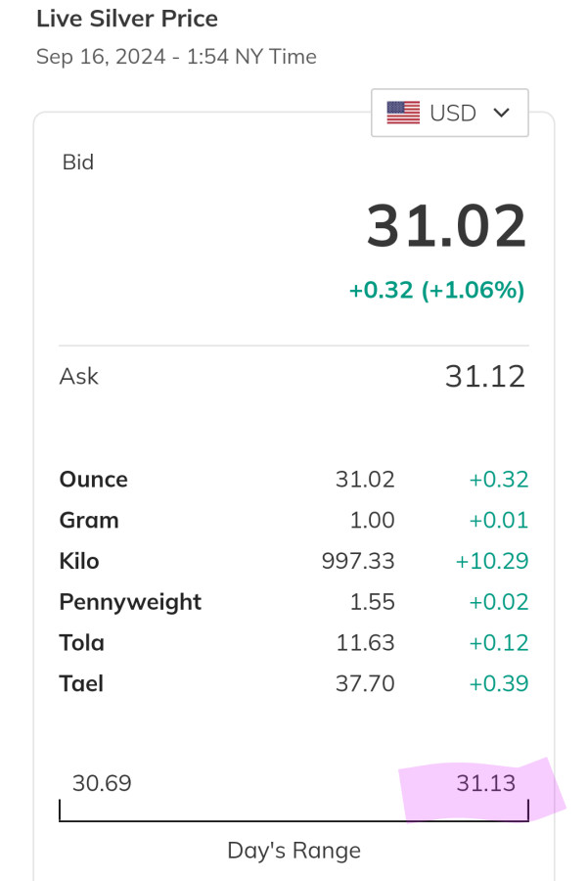Screen dimensions: 588x881
Task: Click the US flag icon
Action: click(403, 113)
